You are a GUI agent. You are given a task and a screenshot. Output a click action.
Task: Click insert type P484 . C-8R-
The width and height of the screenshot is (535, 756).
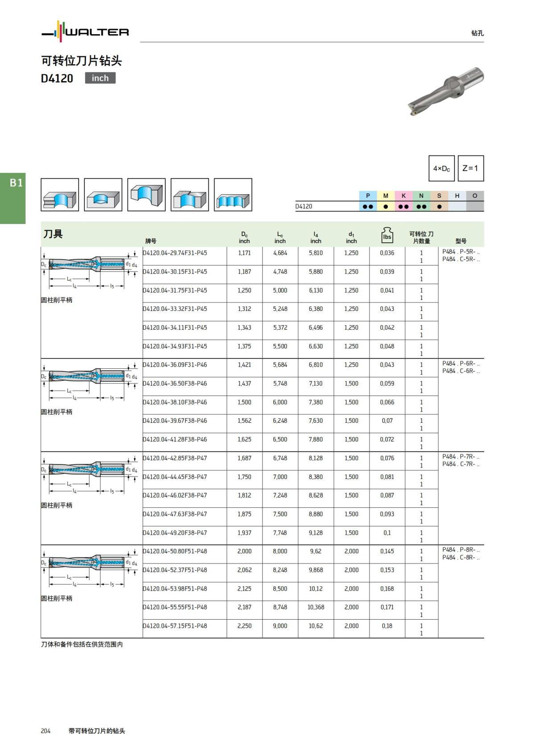coord(461,558)
